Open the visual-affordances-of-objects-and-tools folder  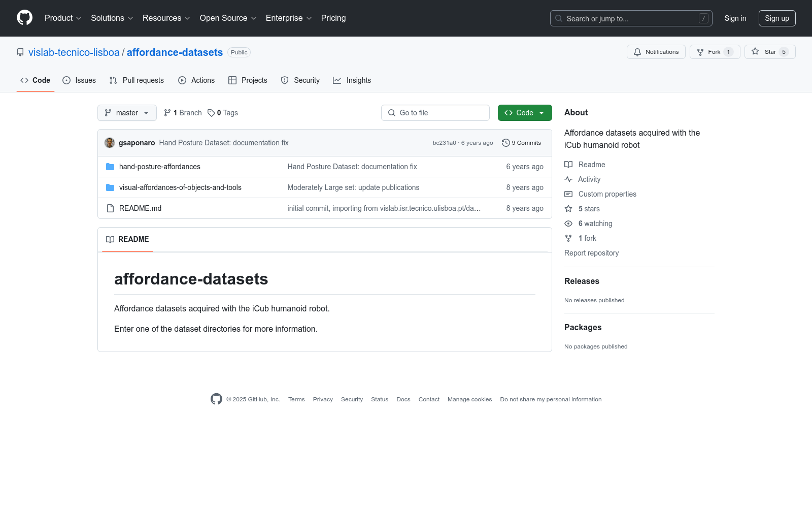[x=180, y=187]
